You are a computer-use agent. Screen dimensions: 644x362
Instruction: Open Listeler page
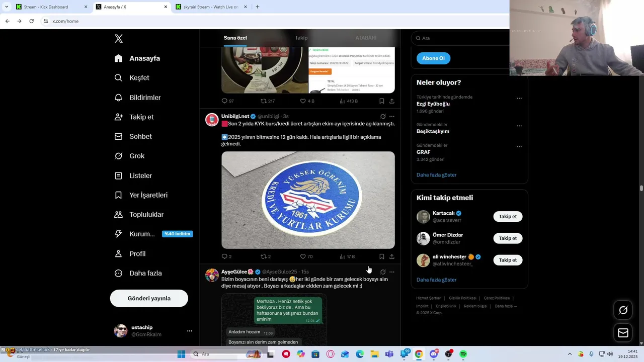pyautogui.click(x=133, y=175)
